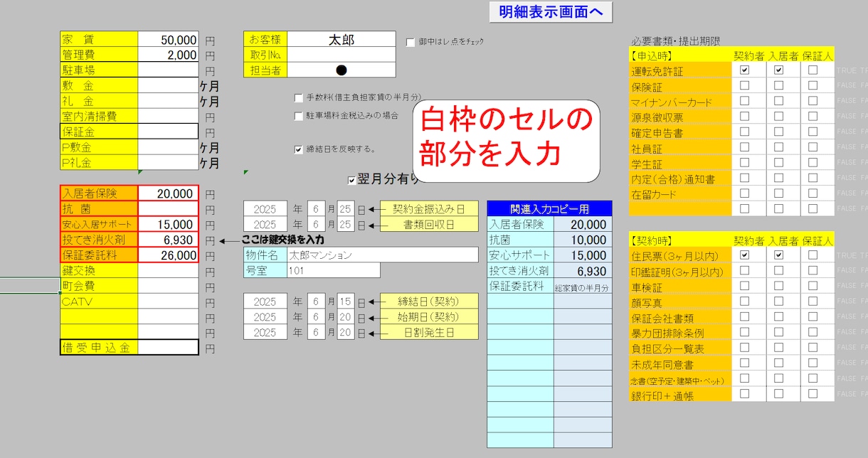
Task: Select 投てき消火剤 value 6,930 in left list
Action: coord(169,240)
